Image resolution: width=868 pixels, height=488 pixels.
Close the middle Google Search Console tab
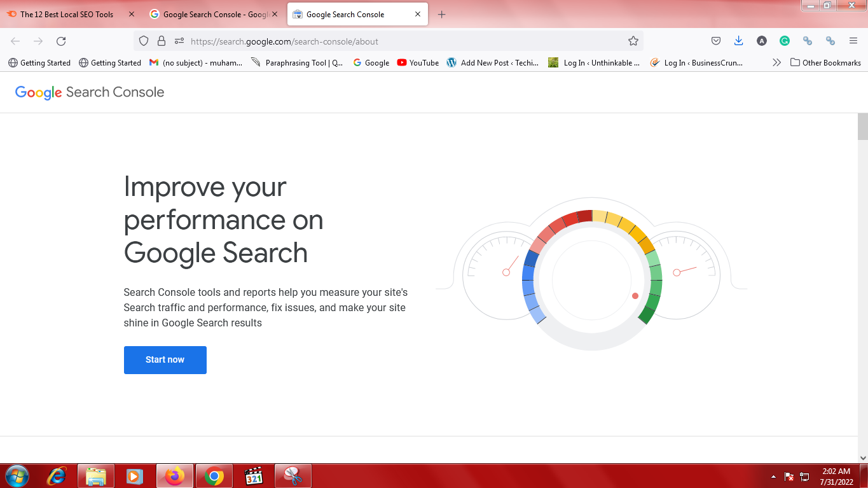pyautogui.click(x=275, y=14)
